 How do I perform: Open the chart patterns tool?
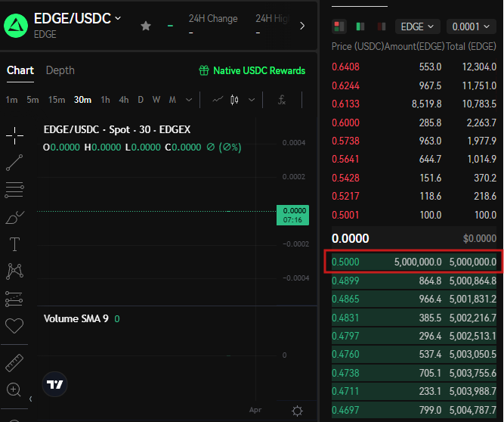point(14,272)
